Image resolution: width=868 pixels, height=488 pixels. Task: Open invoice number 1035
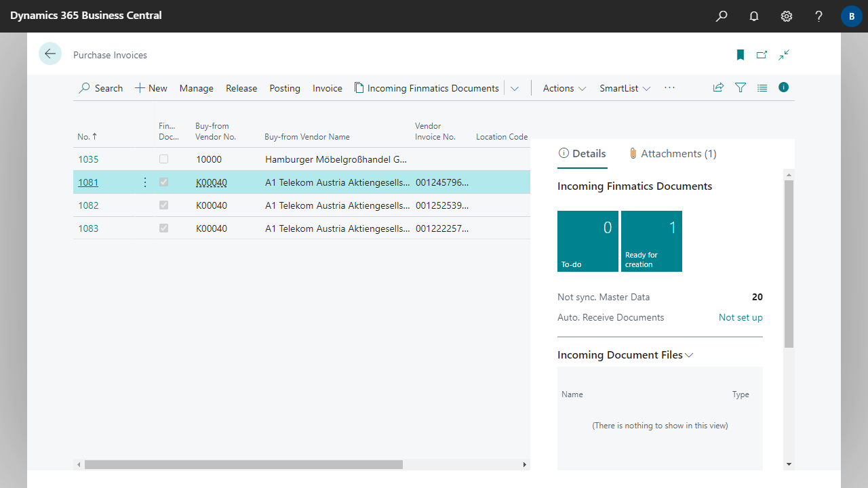tap(88, 159)
